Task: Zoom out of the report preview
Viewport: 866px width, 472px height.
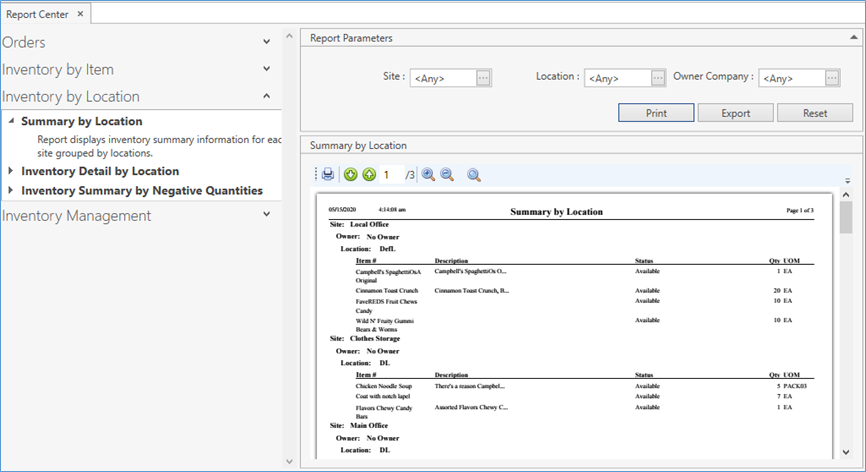Action: [x=447, y=175]
